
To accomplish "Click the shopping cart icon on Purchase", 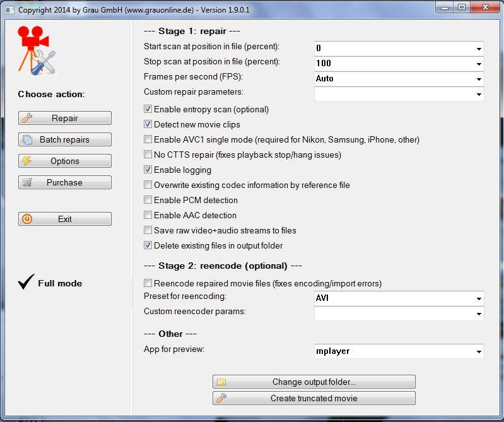I will point(26,183).
